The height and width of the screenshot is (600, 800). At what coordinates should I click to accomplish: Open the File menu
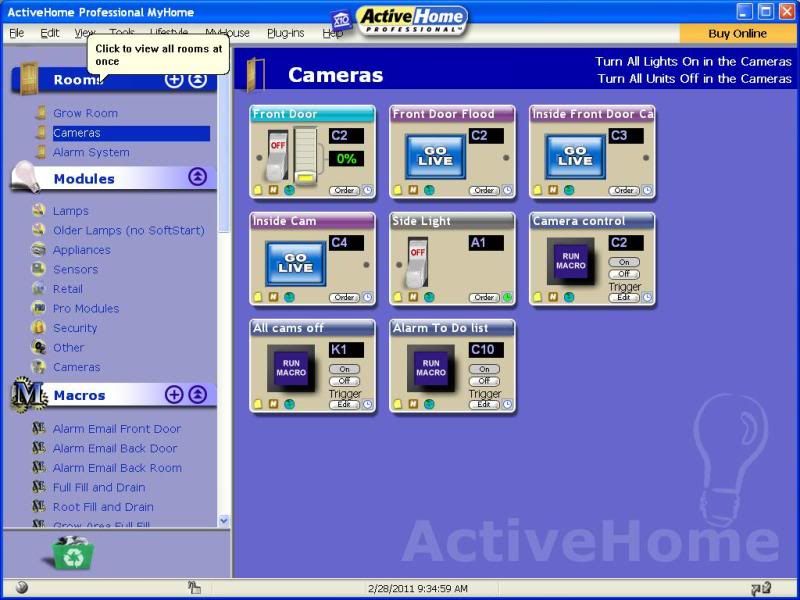click(x=16, y=33)
